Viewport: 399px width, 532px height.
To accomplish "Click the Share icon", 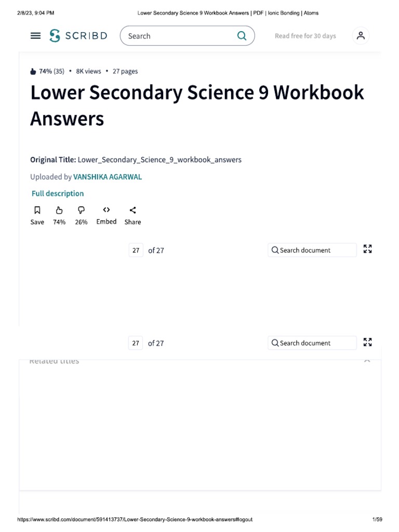I will pyautogui.click(x=132, y=210).
